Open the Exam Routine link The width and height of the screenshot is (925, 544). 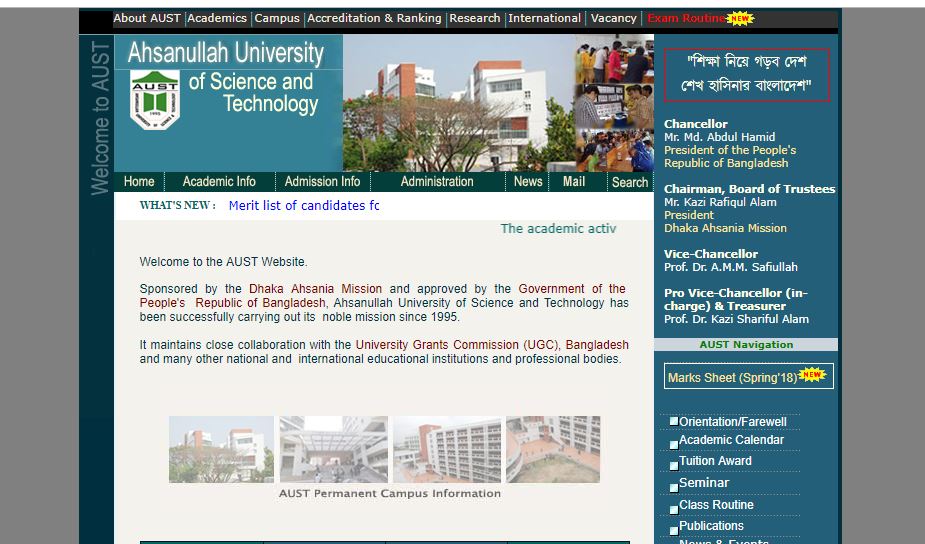point(686,18)
